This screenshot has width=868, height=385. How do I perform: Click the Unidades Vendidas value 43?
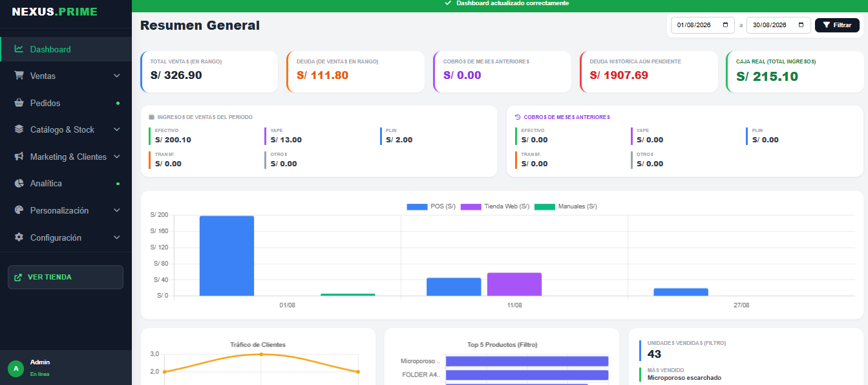point(654,354)
